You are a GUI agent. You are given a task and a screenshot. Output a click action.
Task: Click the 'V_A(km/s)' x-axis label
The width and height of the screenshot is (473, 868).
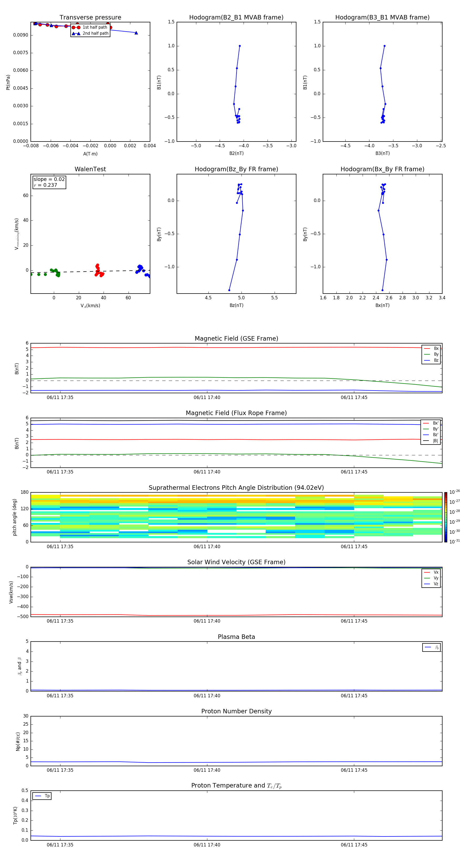(90, 306)
